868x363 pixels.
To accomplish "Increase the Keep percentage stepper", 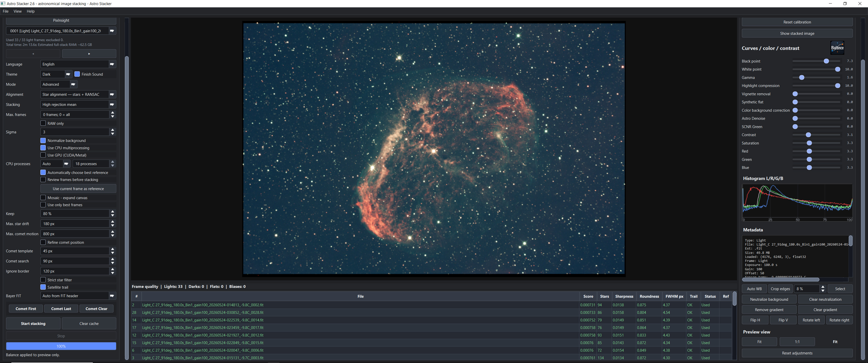I will [113, 212].
